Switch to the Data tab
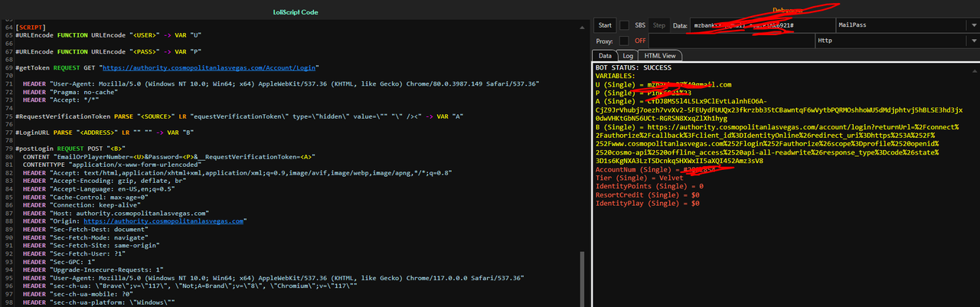This screenshot has height=307, width=980. (605, 55)
